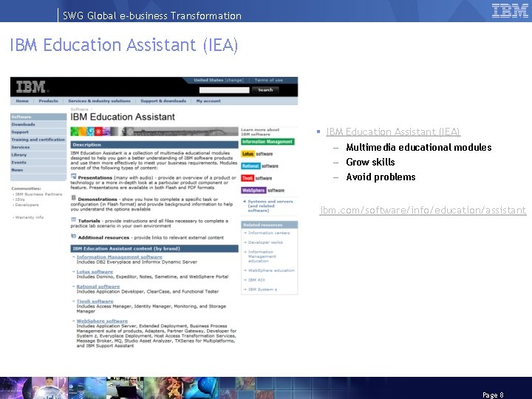Select News in the left sidebar
This screenshot has width=532, height=399.
tap(38, 170)
